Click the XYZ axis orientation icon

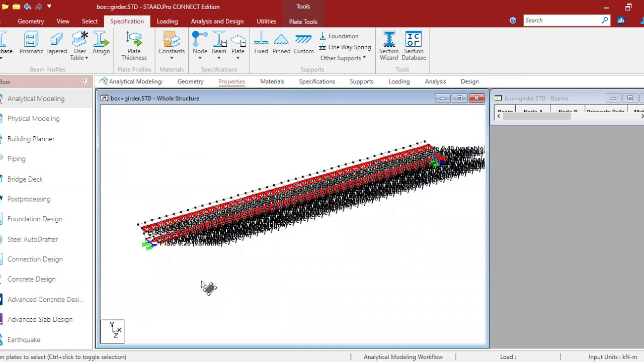(112, 331)
